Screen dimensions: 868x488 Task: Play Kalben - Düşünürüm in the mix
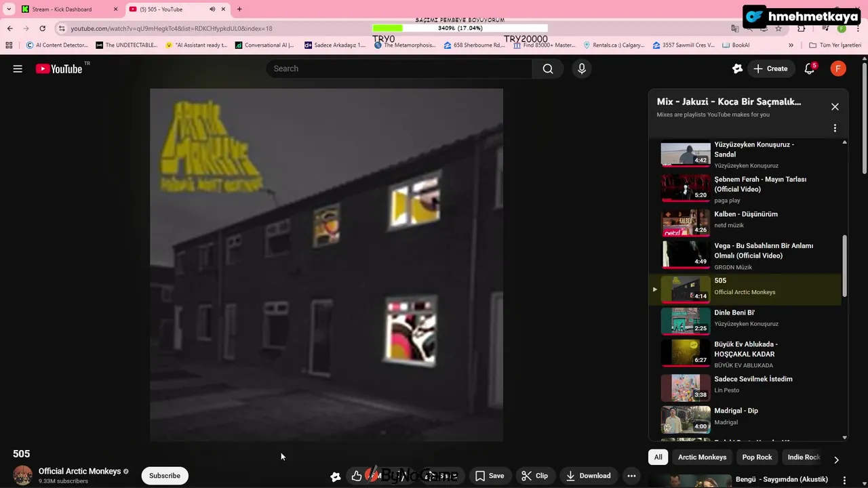tap(745, 222)
